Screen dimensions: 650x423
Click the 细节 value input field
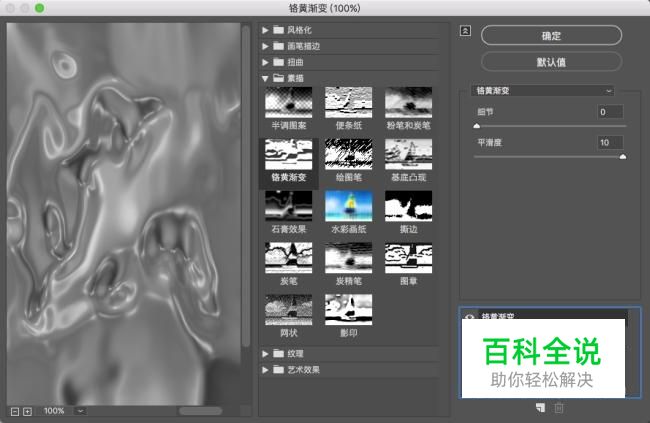click(x=610, y=112)
